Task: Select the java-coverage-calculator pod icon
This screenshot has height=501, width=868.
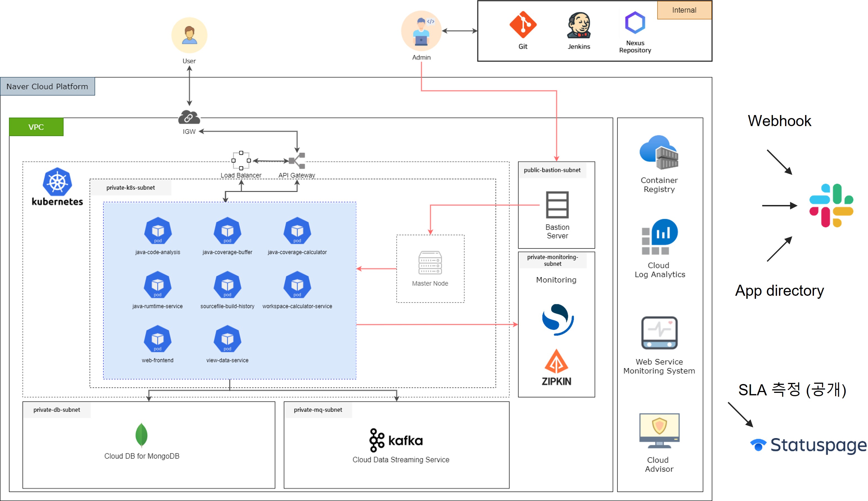Action: (297, 231)
